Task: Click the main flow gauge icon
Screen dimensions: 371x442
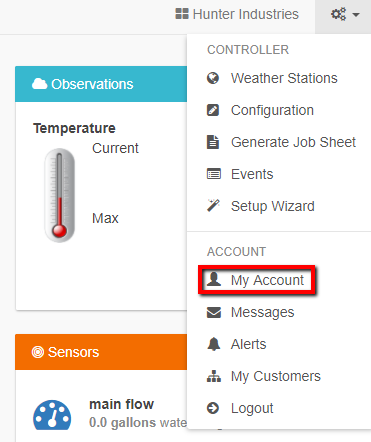Action: point(52,415)
